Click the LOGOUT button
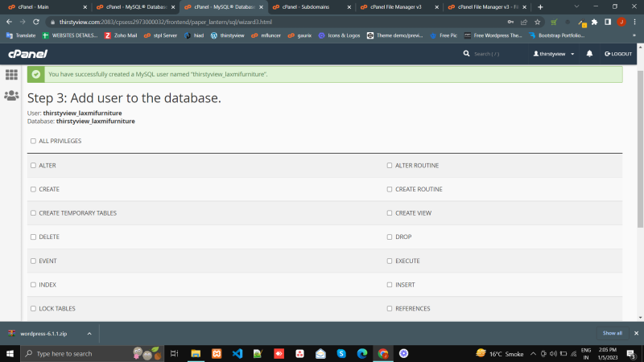The height and width of the screenshot is (362, 644). [x=617, y=53]
